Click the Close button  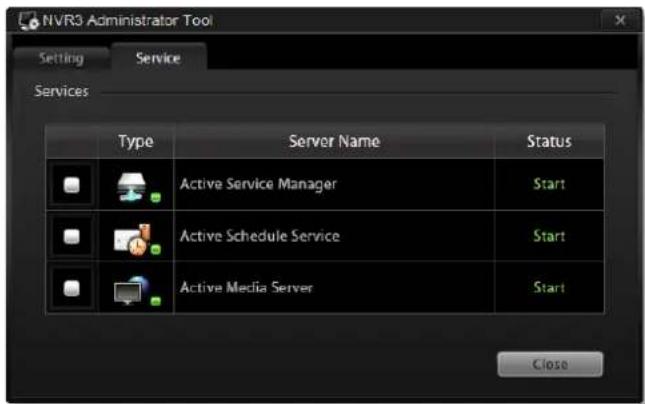tap(550, 364)
